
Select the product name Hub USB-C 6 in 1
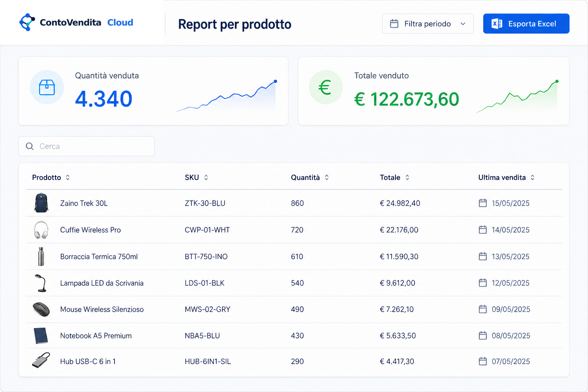[88, 361]
